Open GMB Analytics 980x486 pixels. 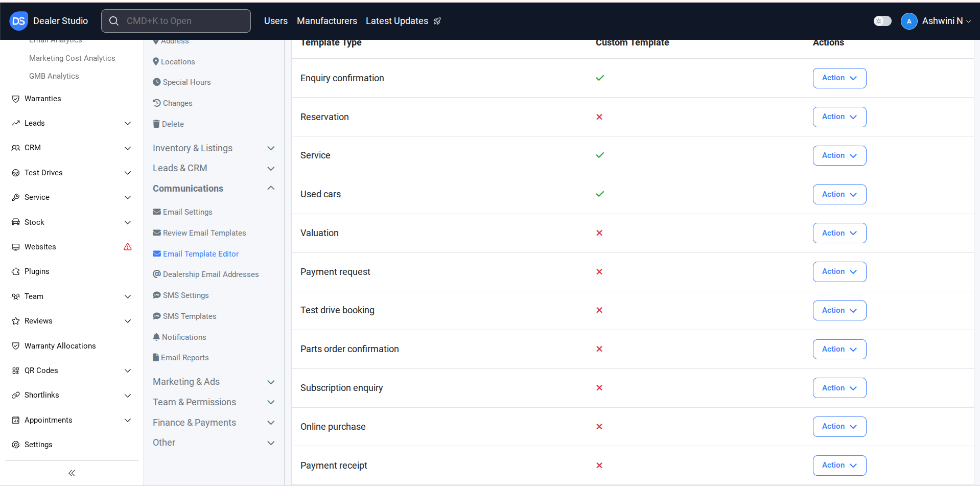(54, 76)
